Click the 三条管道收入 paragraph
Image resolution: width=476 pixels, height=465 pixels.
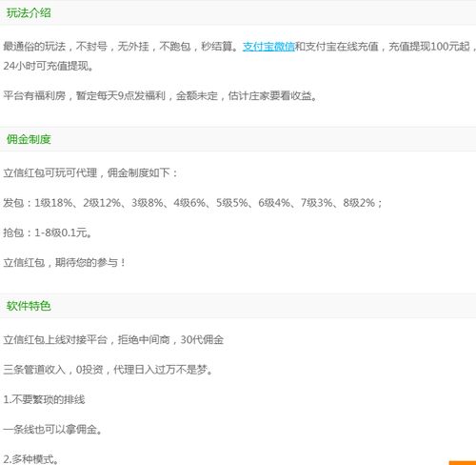click(x=108, y=370)
